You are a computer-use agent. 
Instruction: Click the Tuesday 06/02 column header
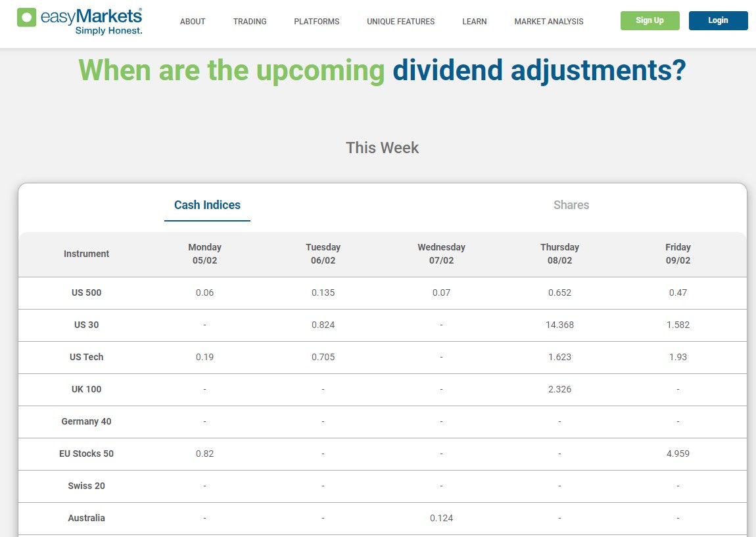point(323,254)
